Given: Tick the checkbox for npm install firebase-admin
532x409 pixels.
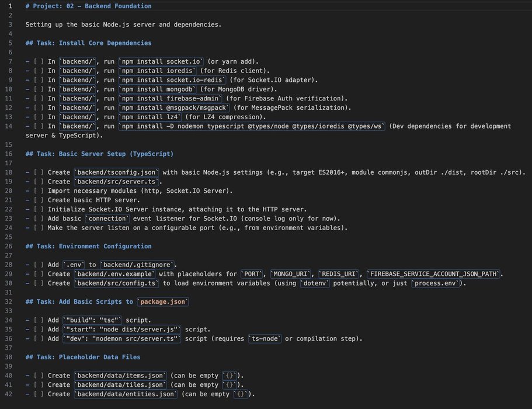Looking at the screenshot, I should 37,98.
